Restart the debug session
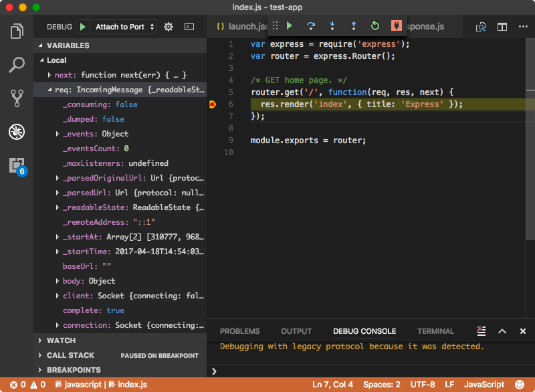Screen dimensions: 535x392 (374, 25)
